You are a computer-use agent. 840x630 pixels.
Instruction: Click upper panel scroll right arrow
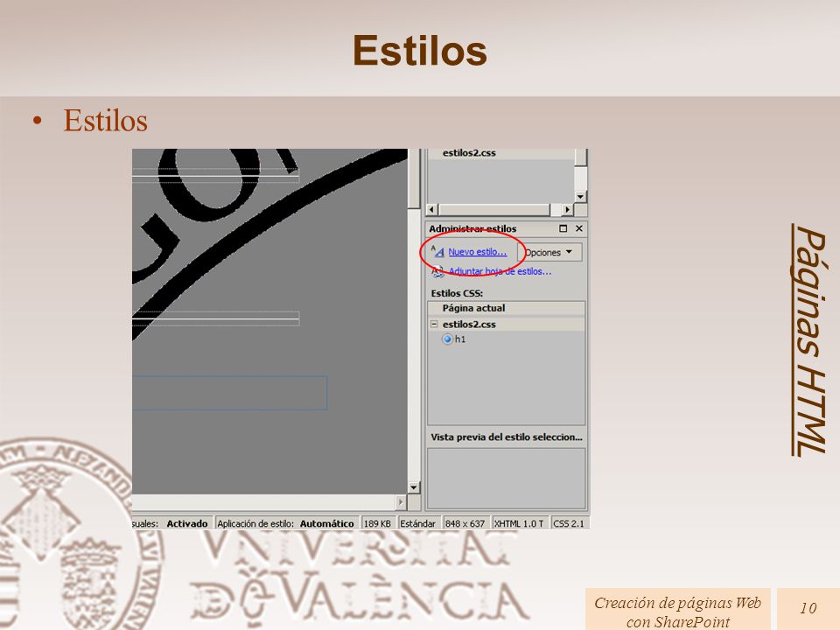pos(568,210)
